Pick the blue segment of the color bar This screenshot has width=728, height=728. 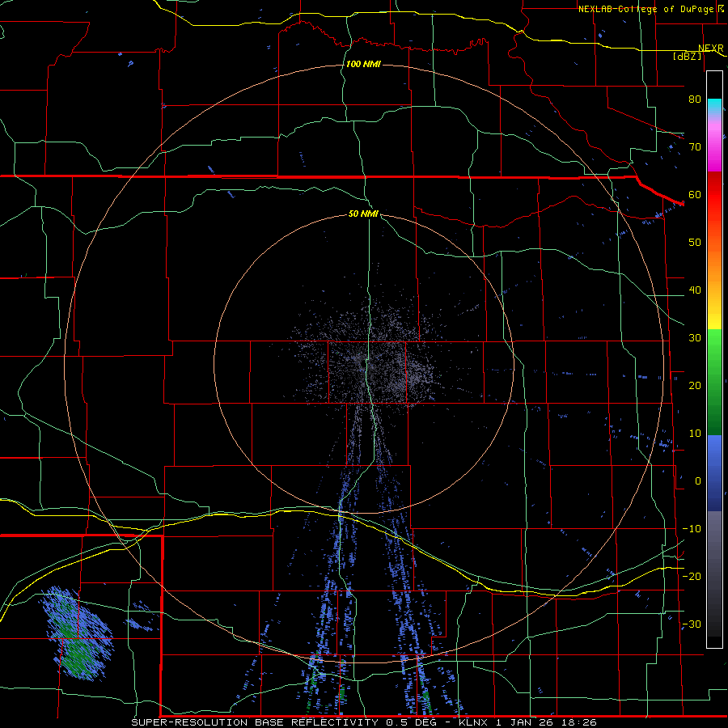click(714, 473)
